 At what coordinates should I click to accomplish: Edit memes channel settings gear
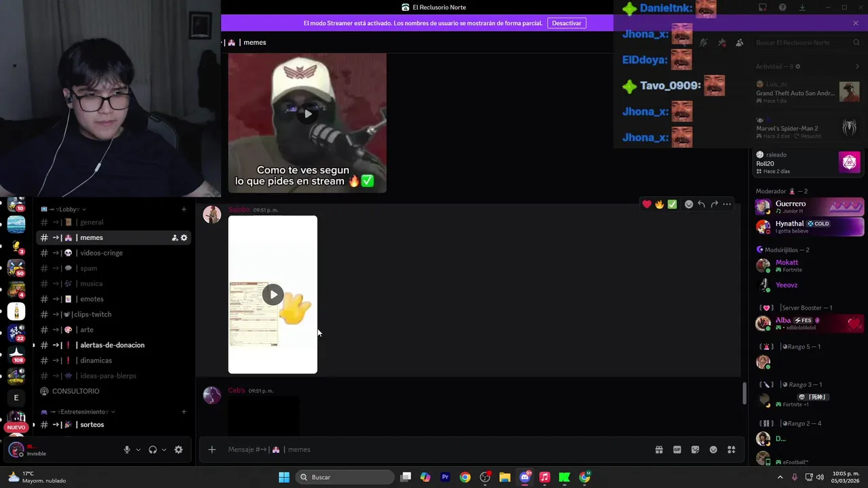[184, 238]
